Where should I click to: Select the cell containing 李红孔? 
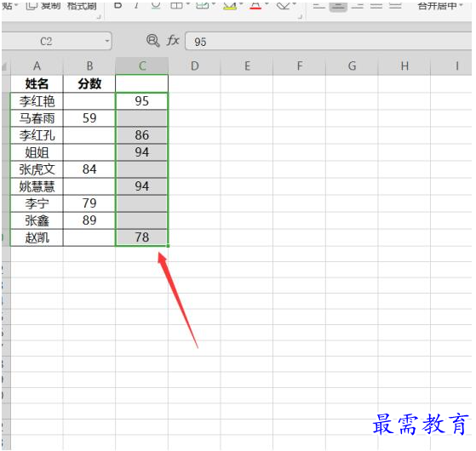pyautogui.click(x=37, y=135)
